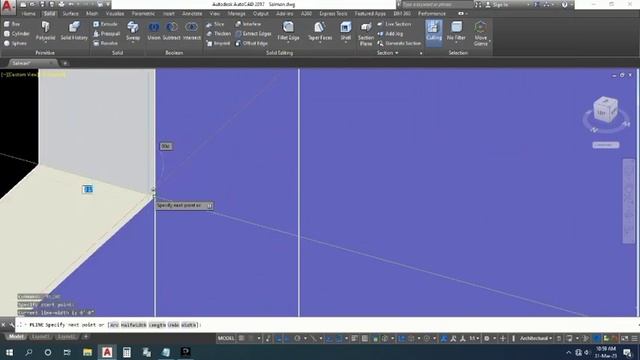Click the Union boolean tool

[154, 31]
